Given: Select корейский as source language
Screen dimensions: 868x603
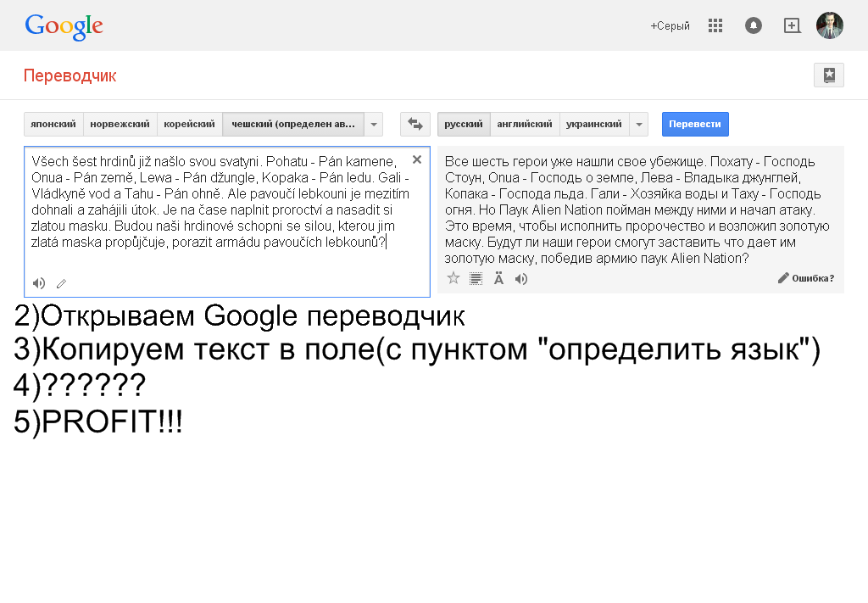Looking at the screenshot, I should tap(189, 124).
